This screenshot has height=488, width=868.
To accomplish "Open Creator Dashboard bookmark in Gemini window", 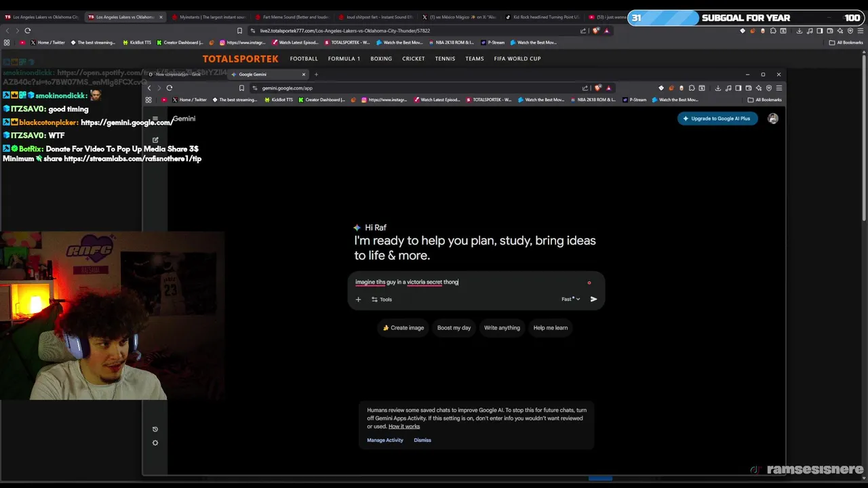I will [x=322, y=100].
